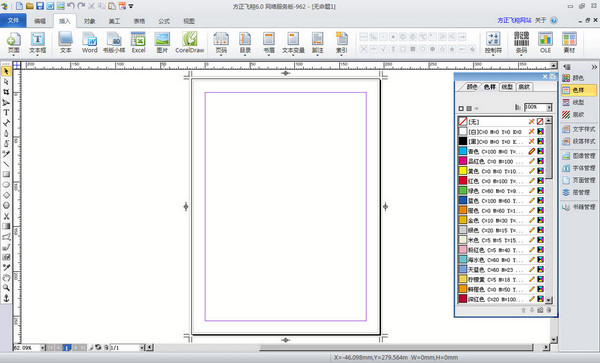Insert an OLE object

pyautogui.click(x=545, y=42)
